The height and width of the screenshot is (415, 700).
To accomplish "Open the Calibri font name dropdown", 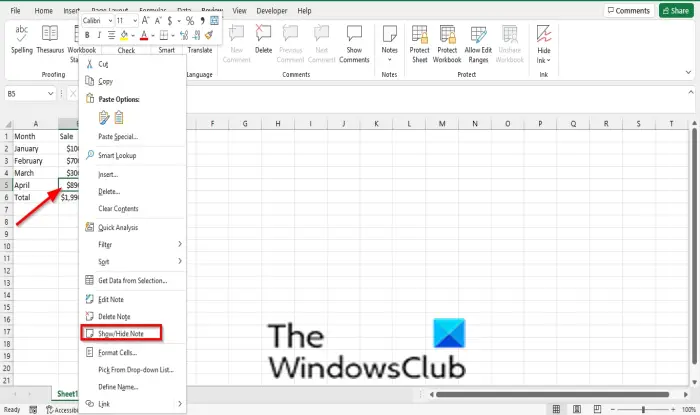I will point(110,21).
